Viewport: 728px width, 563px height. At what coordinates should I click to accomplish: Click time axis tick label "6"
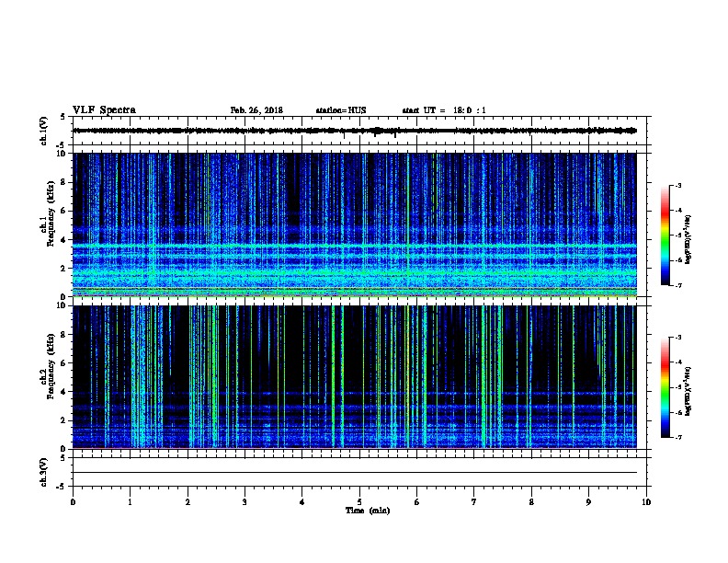(x=417, y=502)
